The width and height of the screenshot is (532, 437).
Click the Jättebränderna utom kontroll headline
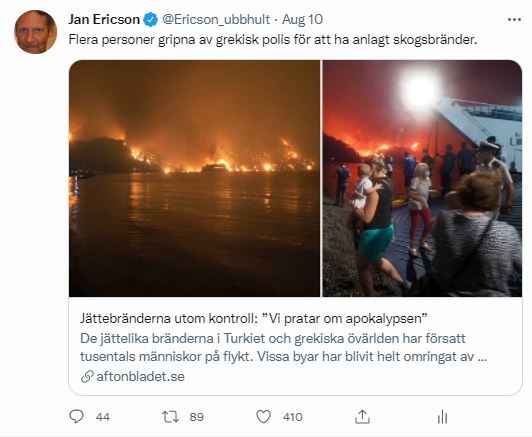253,318
